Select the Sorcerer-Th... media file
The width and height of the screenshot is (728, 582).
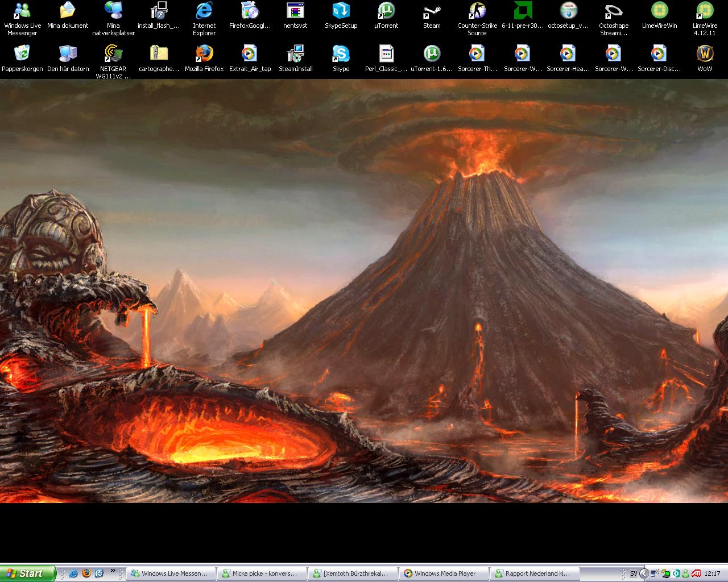477,58
